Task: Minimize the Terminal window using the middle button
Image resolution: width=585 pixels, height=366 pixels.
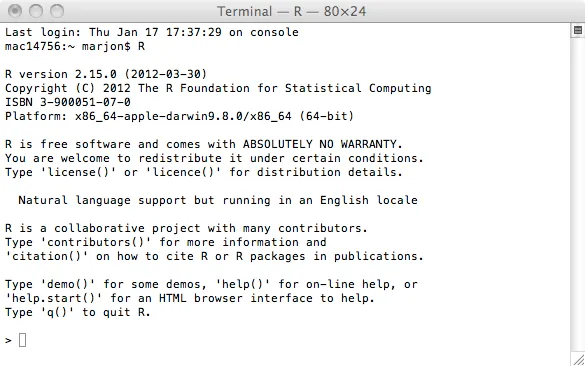Action: (x=36, y=11)
